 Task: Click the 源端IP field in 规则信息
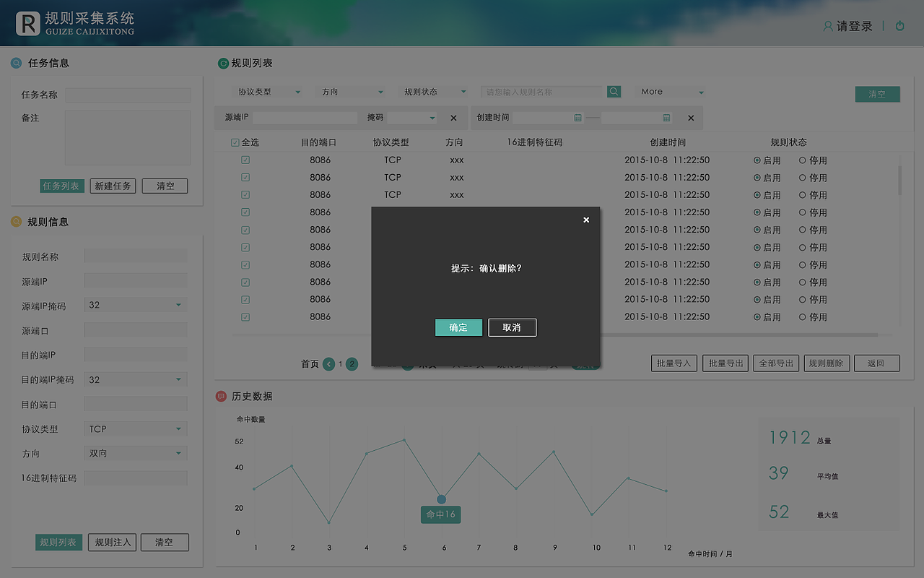[136, 280]
